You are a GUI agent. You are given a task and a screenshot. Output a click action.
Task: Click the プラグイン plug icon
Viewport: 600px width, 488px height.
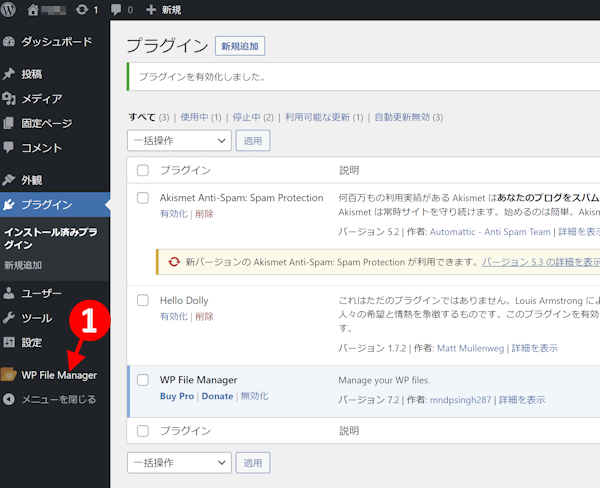9,204
